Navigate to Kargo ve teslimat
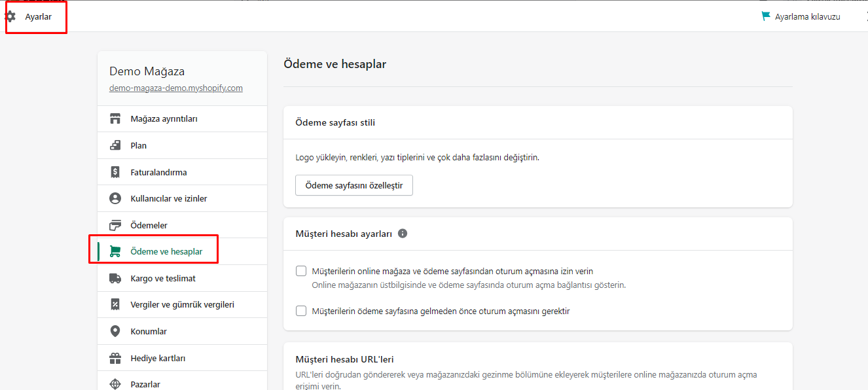Image resolution: width=868 pixels, height=390 pixels. (182, 278)
